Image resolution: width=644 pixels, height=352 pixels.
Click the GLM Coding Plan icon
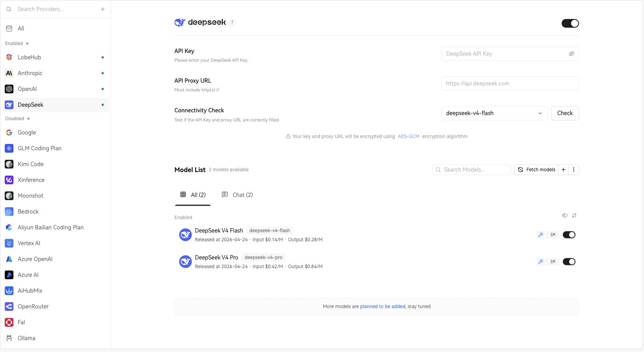pos(9,148)
